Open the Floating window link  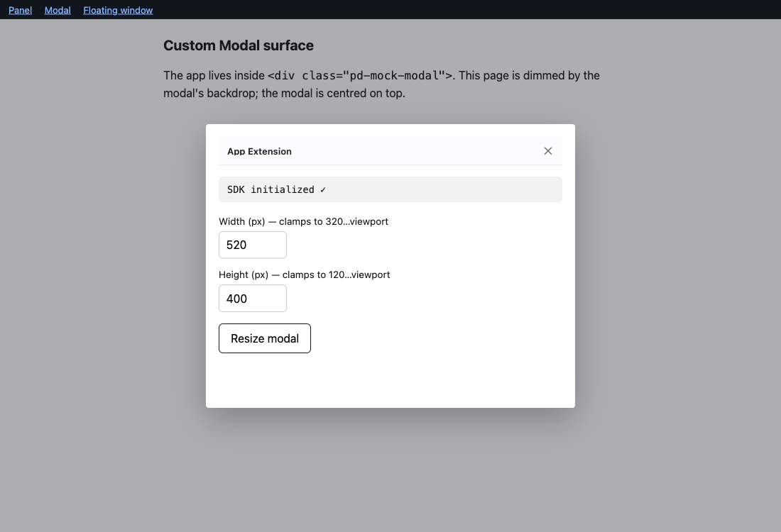point(118,10)
